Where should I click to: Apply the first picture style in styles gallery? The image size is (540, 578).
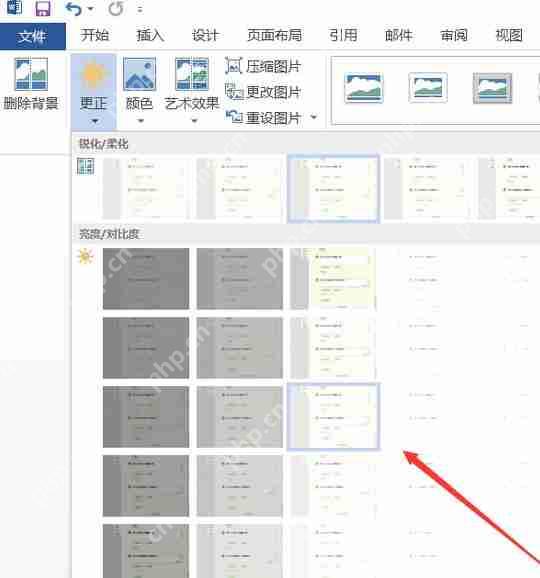(x=364, y=88)
